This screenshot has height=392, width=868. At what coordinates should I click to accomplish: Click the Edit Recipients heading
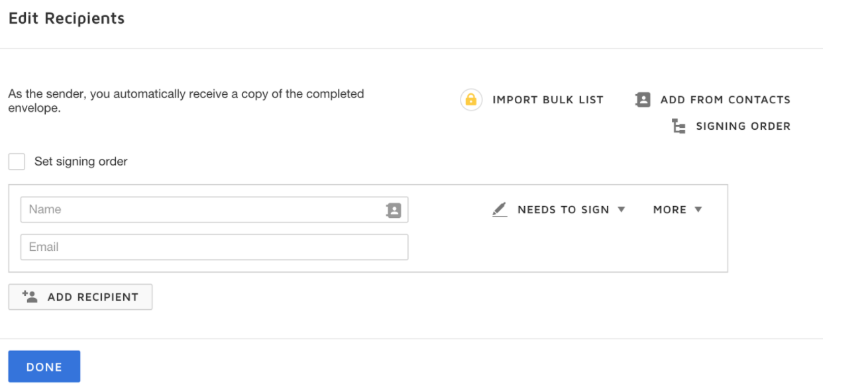click(66, 19)
